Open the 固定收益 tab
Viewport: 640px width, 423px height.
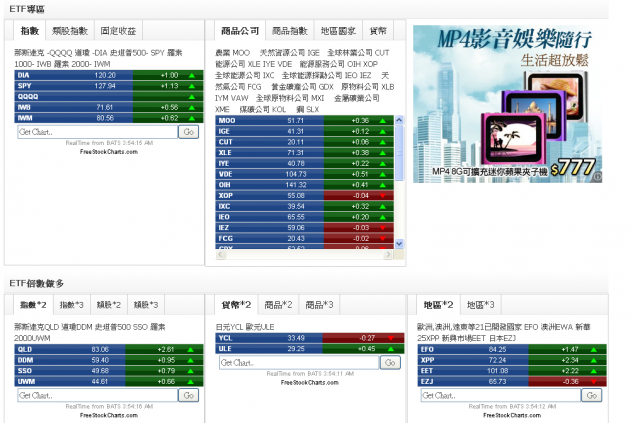pos(118,31)
